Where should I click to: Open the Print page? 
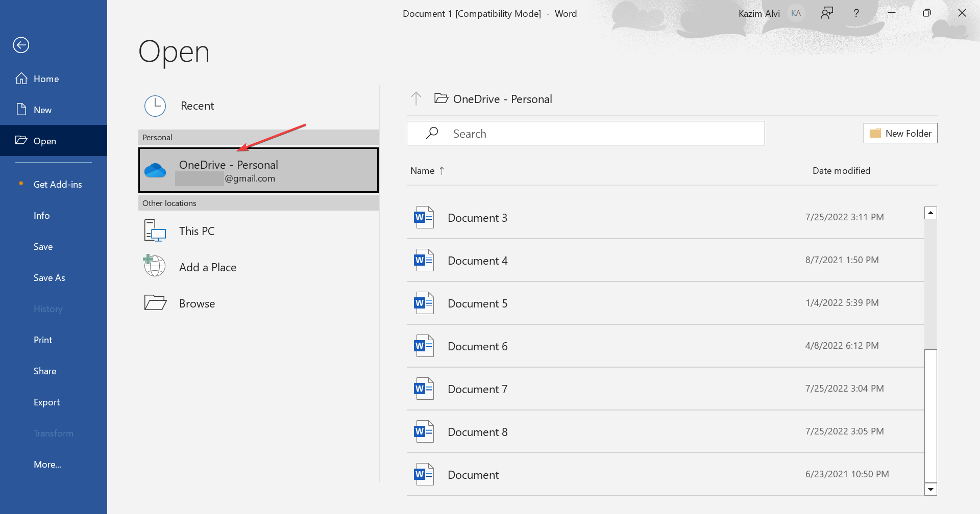(54, 340)
